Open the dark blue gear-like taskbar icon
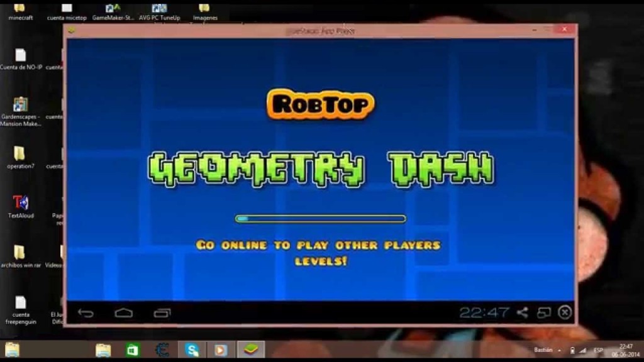The image size is (644, 362). (x=162, y=350)
